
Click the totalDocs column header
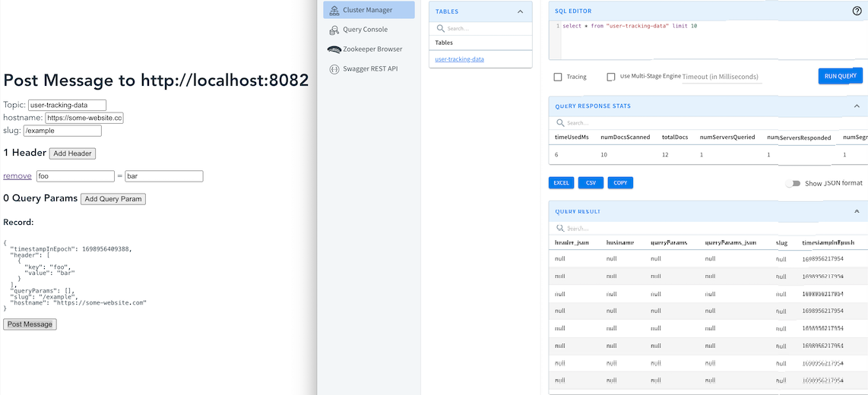point(675,137)
